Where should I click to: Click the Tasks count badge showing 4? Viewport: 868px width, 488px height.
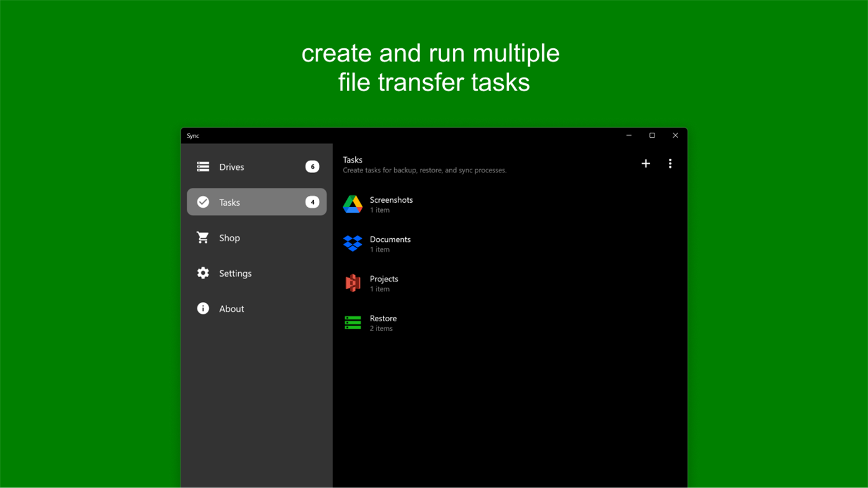tap(312, 202)
